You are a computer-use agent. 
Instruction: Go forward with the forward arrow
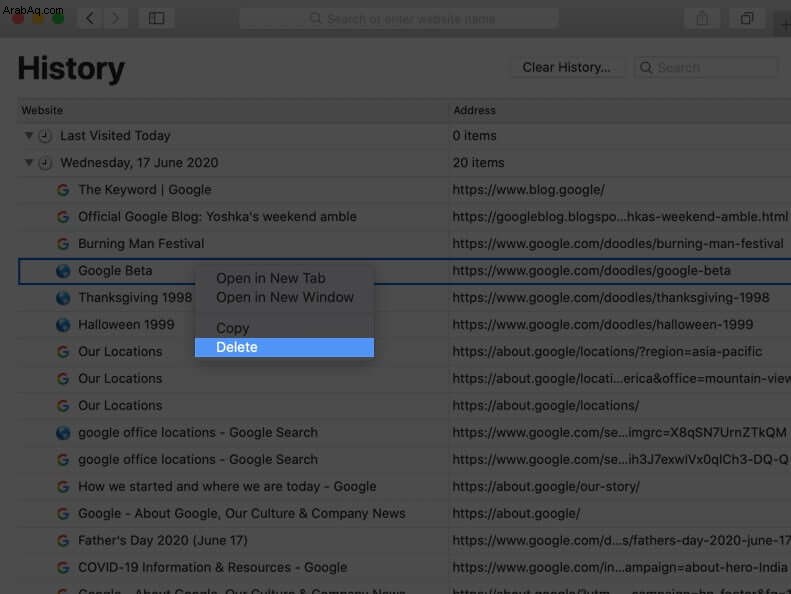click(x=116, y=19)
